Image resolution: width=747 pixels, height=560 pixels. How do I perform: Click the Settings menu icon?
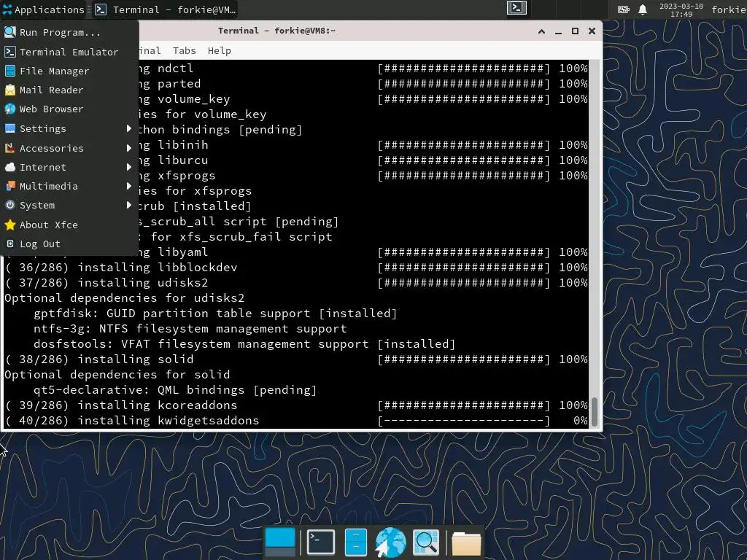coord(10,128)
